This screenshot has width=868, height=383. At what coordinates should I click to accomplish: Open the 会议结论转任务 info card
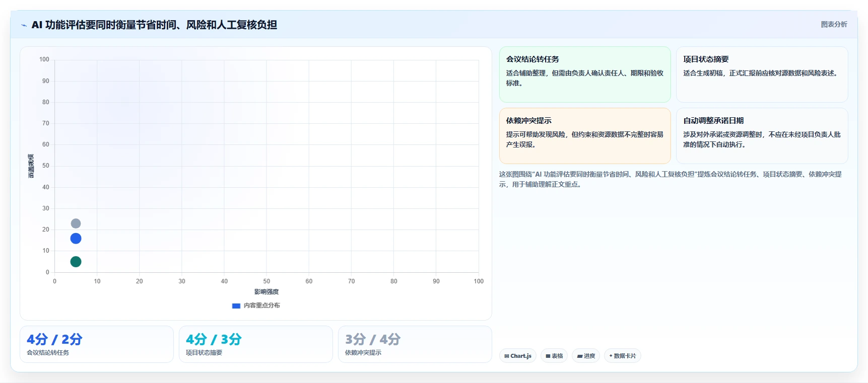tap(585, 74)
